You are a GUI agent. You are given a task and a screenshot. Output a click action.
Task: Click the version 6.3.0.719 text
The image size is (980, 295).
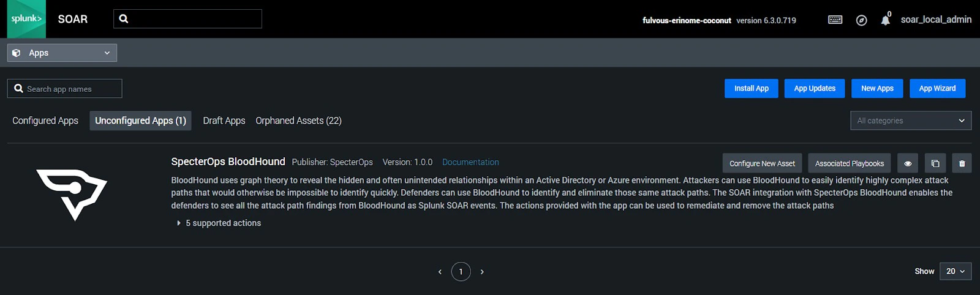pos(766,20)
